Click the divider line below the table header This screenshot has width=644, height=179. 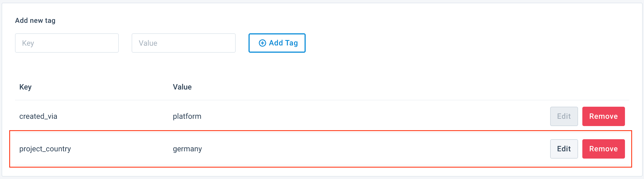pos(322,100)
